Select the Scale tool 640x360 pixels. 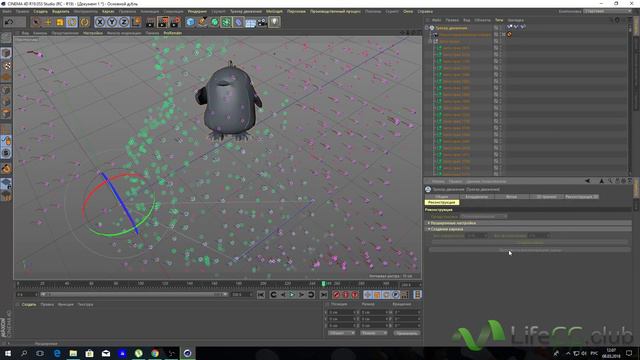(x=60, y=22)
